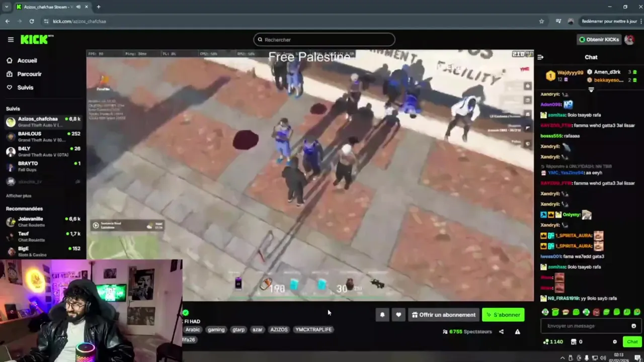Show hidden system tray icons
The height and width of the screenshot is (362, 644).
tap(562, 357)
